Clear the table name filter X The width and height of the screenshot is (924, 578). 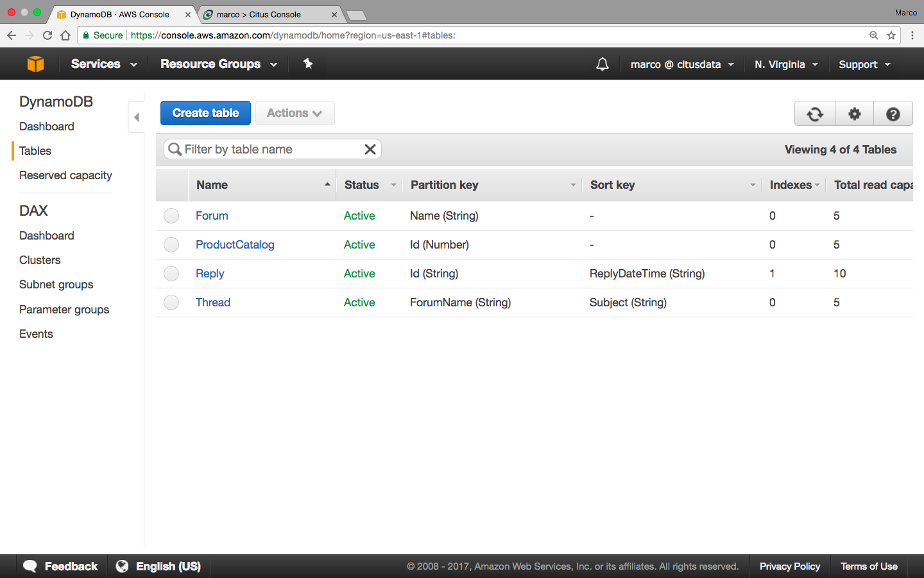click(x=370, y=149)
